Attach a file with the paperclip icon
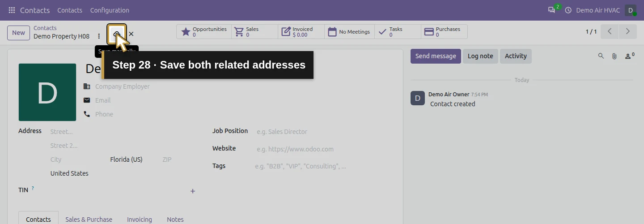The image size is (644, 224). point(614,56)
